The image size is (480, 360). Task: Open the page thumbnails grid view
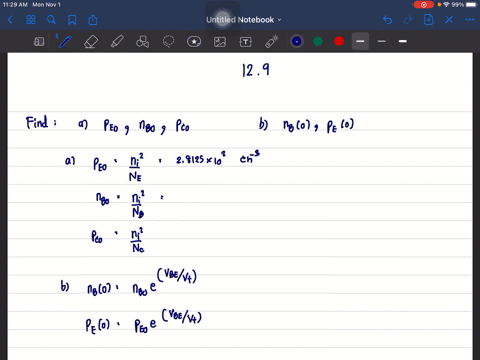pyautogui.click(x=31, y=20)
